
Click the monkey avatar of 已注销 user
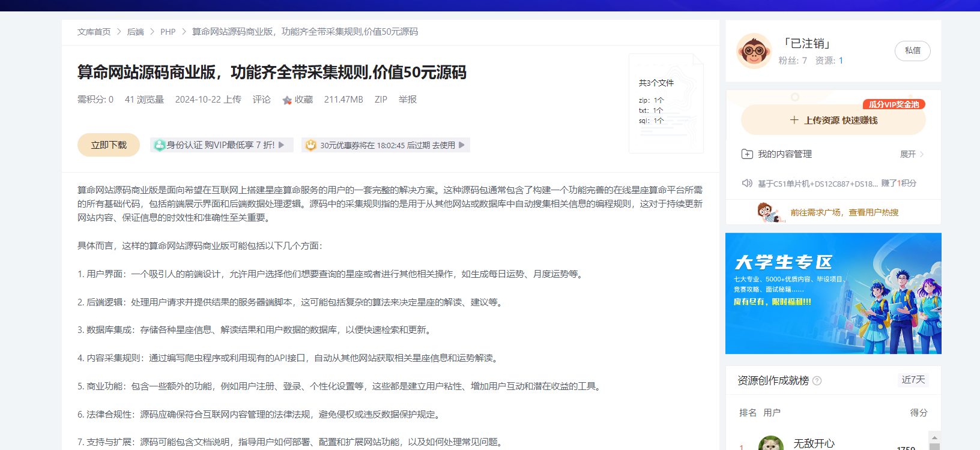point(754,51)
